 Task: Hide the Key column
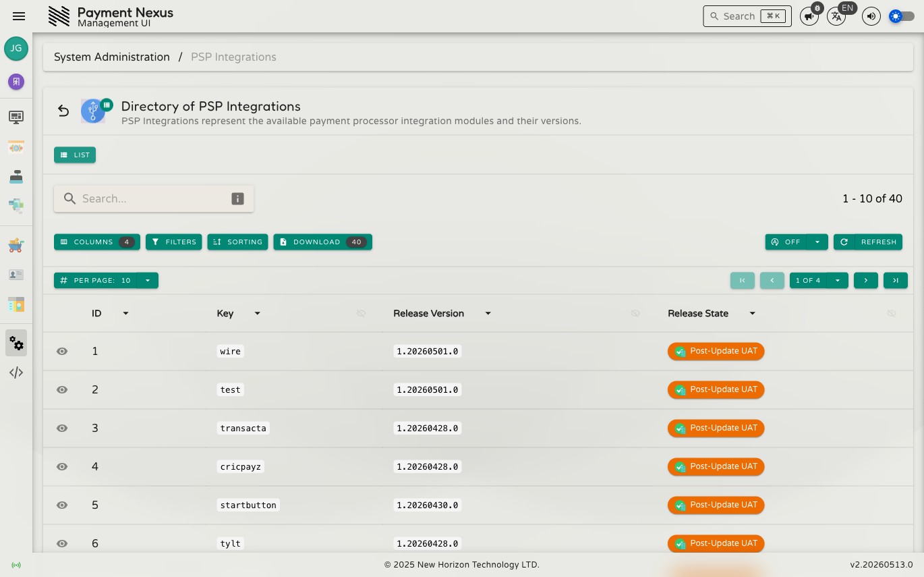click(361, 313)
